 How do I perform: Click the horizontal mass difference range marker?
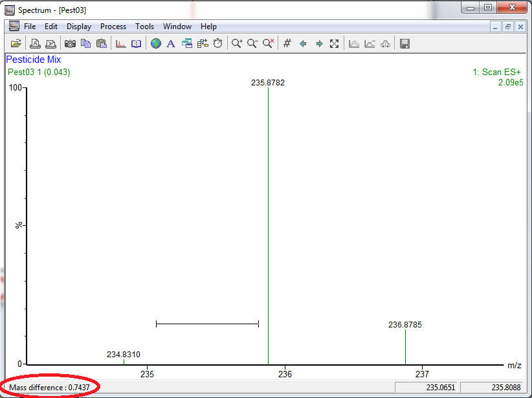[x=207, y=324]
